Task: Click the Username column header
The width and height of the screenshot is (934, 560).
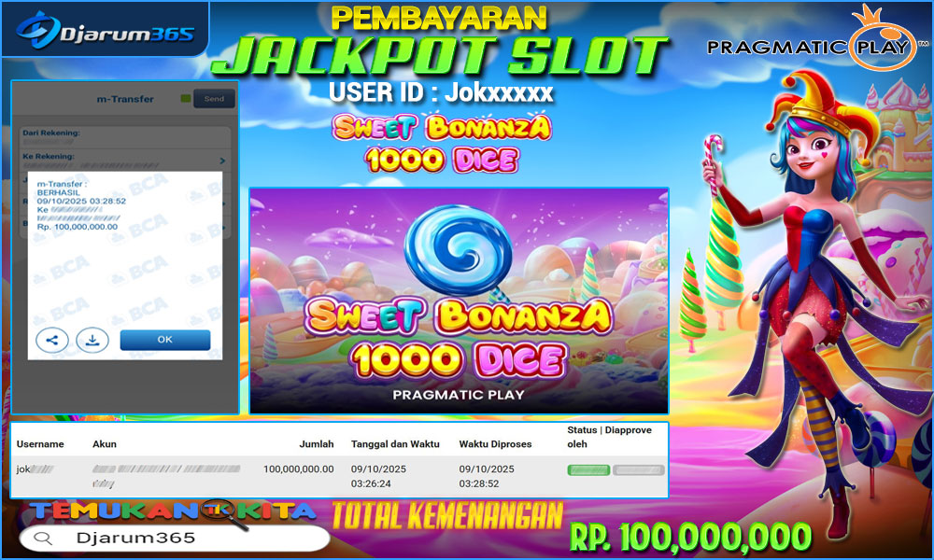Action: tap(40, 444)
